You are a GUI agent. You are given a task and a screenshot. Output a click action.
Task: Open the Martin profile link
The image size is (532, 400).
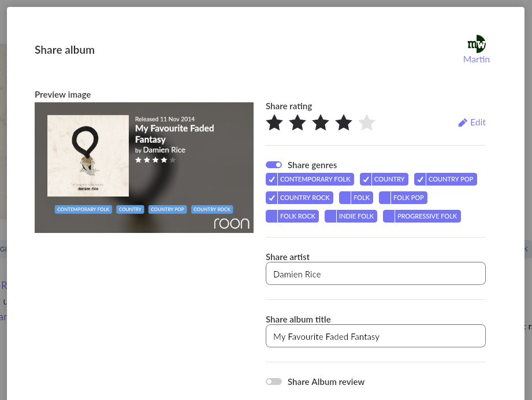(x=477, y=60)
